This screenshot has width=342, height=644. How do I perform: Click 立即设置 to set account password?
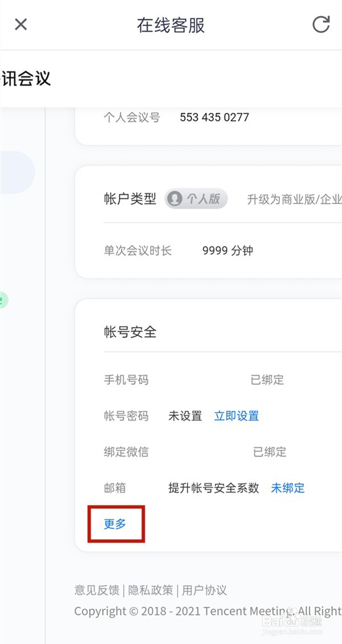point(237,416)
